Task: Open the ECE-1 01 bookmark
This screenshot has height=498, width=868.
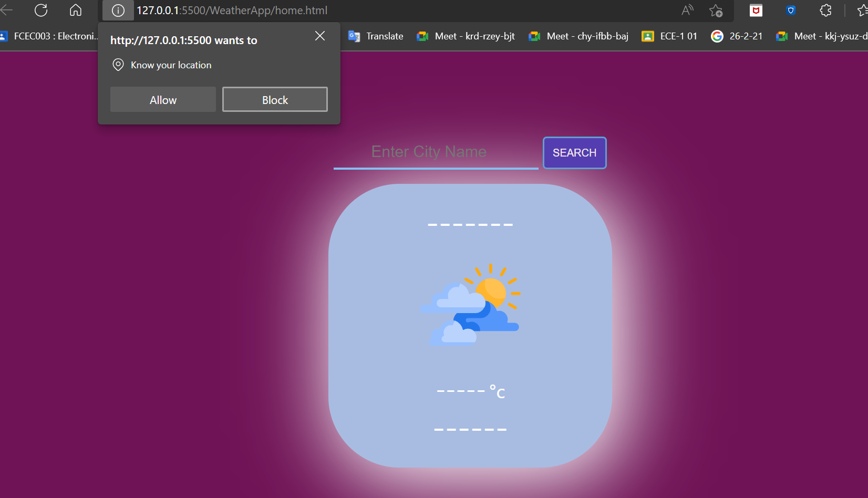Action: pos(669,36)
